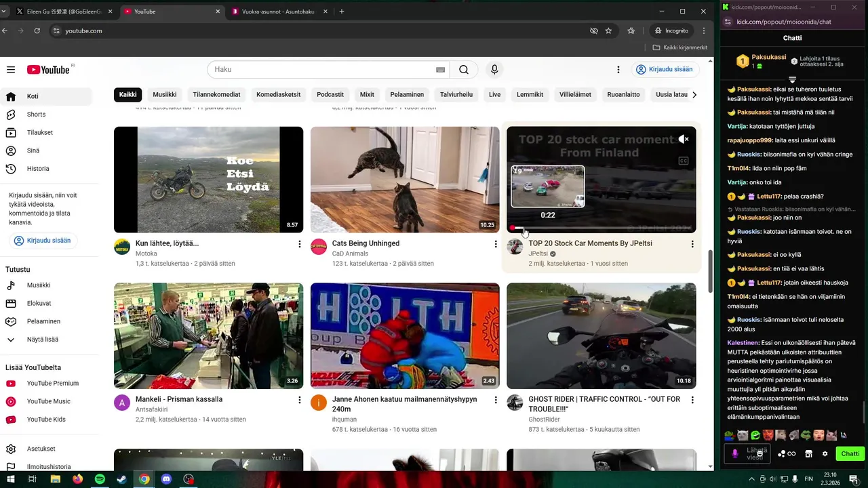Click the Motoka channel avatar
The image size is (868, 488).
point(122,247)
